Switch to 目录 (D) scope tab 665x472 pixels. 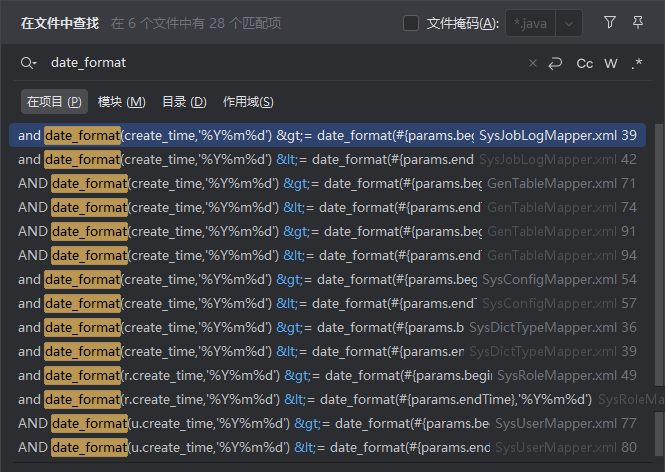pyautogui.click(x=184, y=102)
